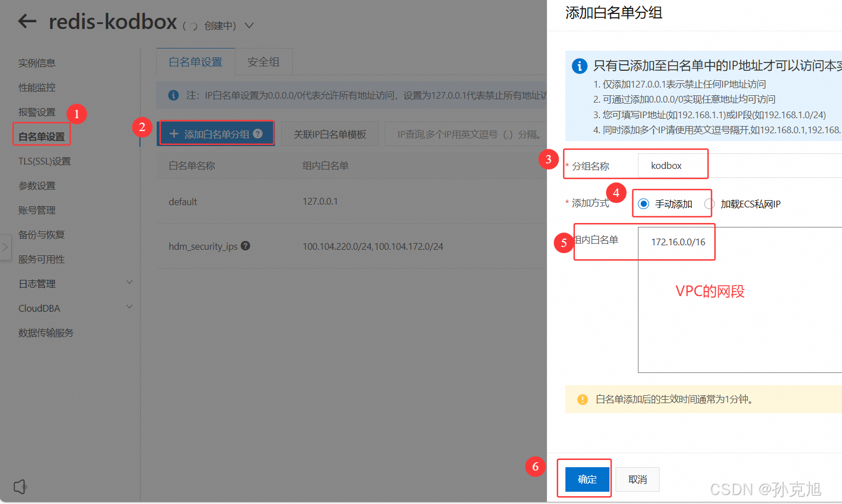Switch to the 安全组 tab
This screenshot has width=842, height=504.
[263, 62]
